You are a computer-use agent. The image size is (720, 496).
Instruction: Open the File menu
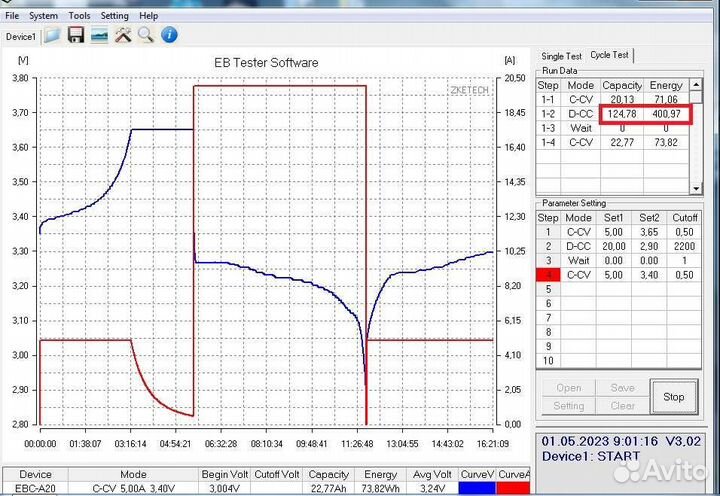pyautogui.click(x=12, y=16)
